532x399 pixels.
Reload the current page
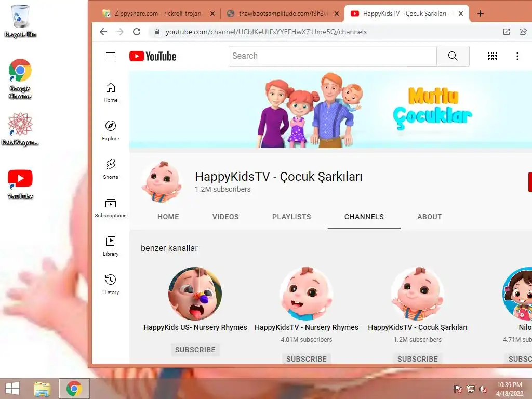pyautogui.click(x=137, y=32)
